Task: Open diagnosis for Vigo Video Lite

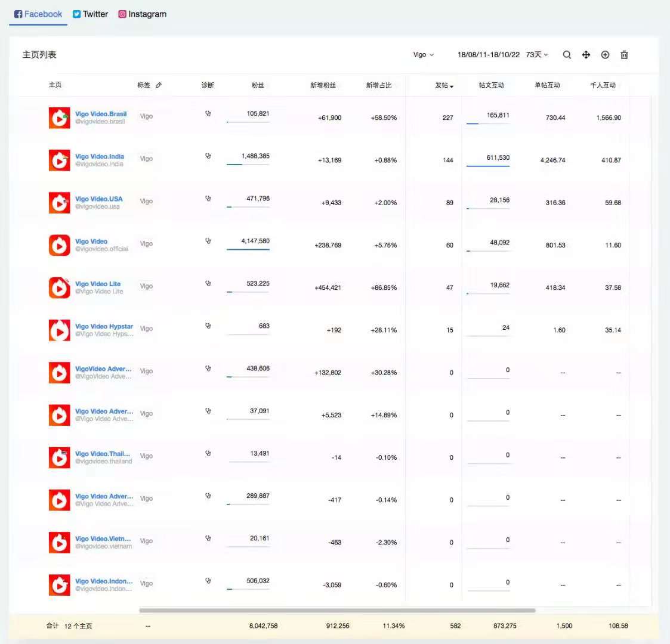Action: [208, 283]
